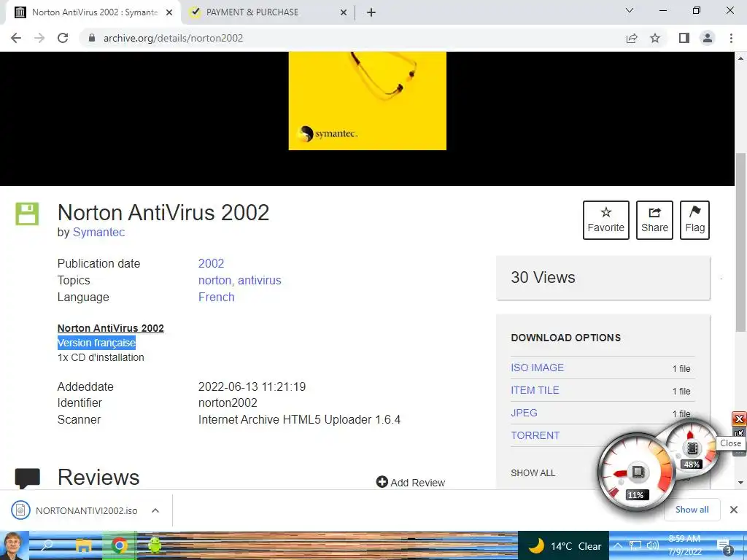Close the downloads bar
The image size is (747, 560).
[734, 510]
